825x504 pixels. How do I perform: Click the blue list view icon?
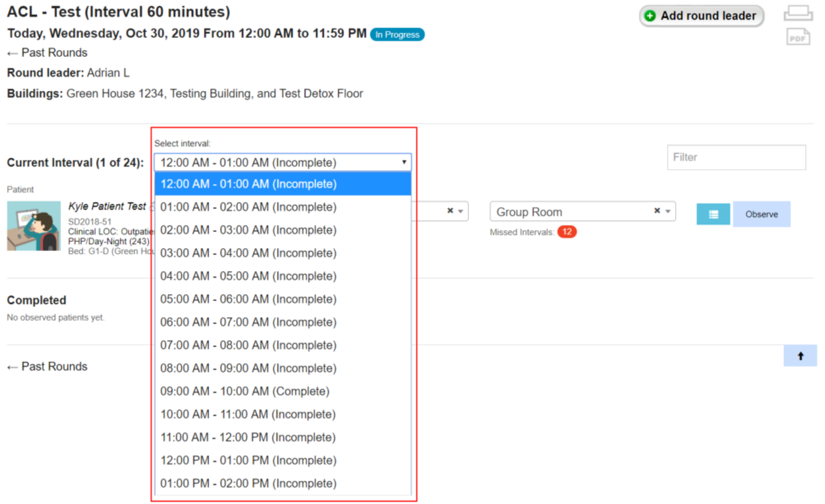click(x=713, y=214)
